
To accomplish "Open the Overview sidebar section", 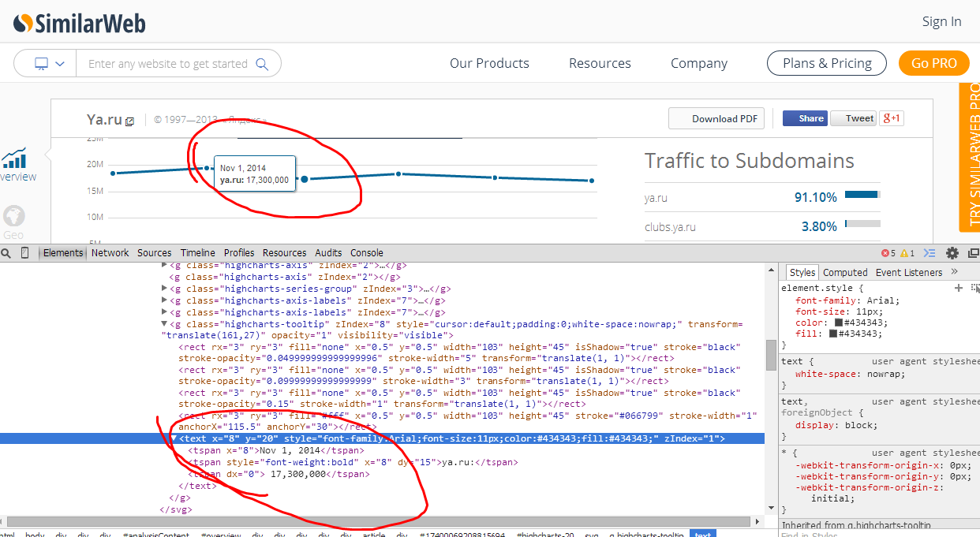I will 16,164.
